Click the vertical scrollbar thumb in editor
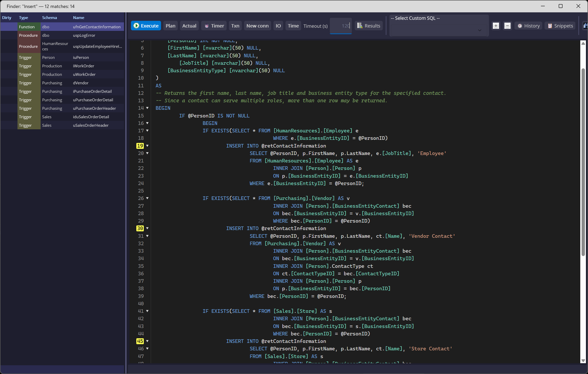588x374 pixels. (583, 162)
